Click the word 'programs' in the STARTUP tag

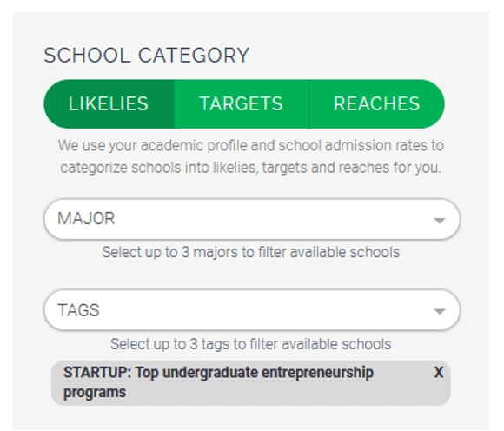(x=95, y=393)
